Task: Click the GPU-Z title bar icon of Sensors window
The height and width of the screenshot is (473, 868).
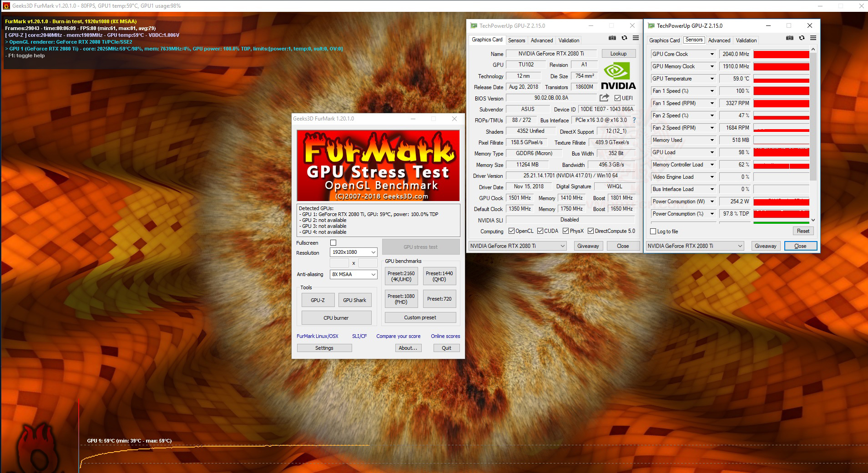Action: coord(651,26)
